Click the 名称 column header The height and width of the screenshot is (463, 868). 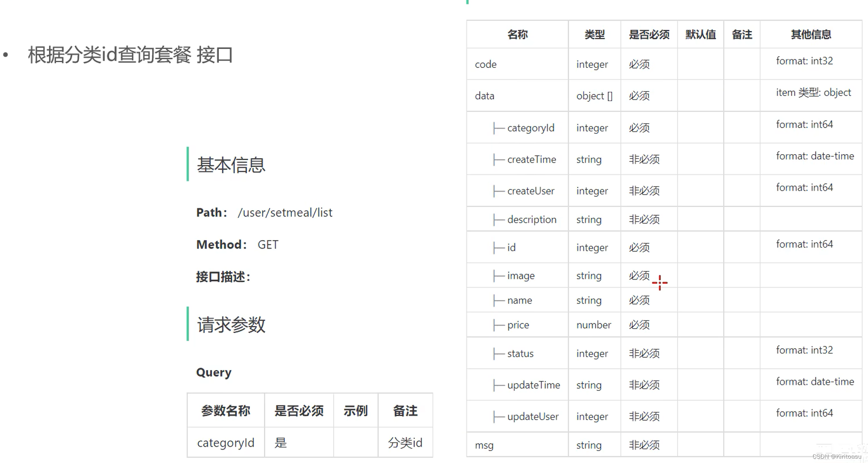517,34
